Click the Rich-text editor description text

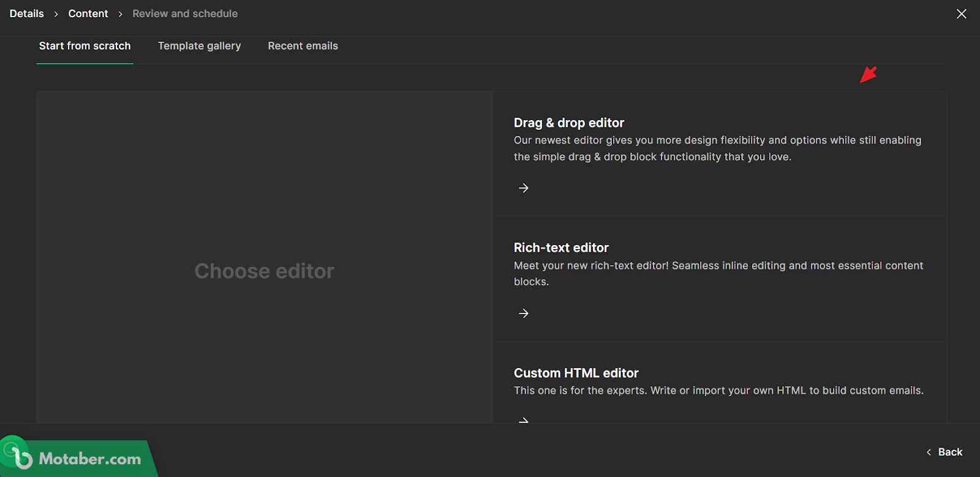point(718,274)
